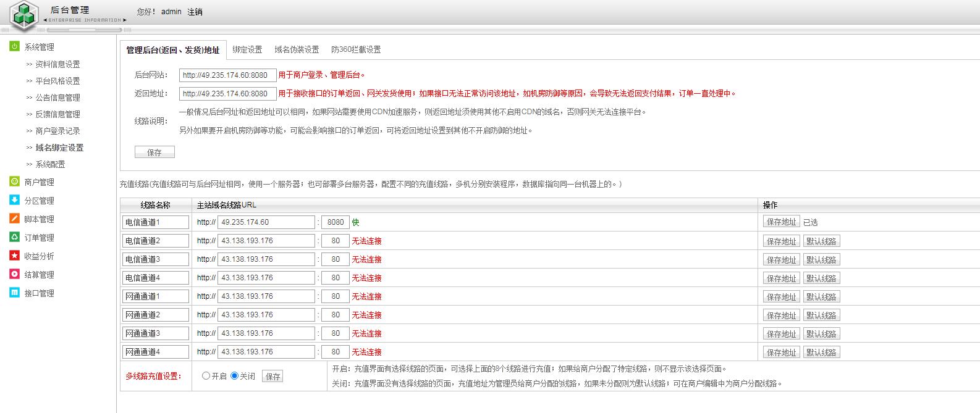Screen dimensions: 980x413
Task: Click the green cube logo icon
Action: click(x=23, y=15)
